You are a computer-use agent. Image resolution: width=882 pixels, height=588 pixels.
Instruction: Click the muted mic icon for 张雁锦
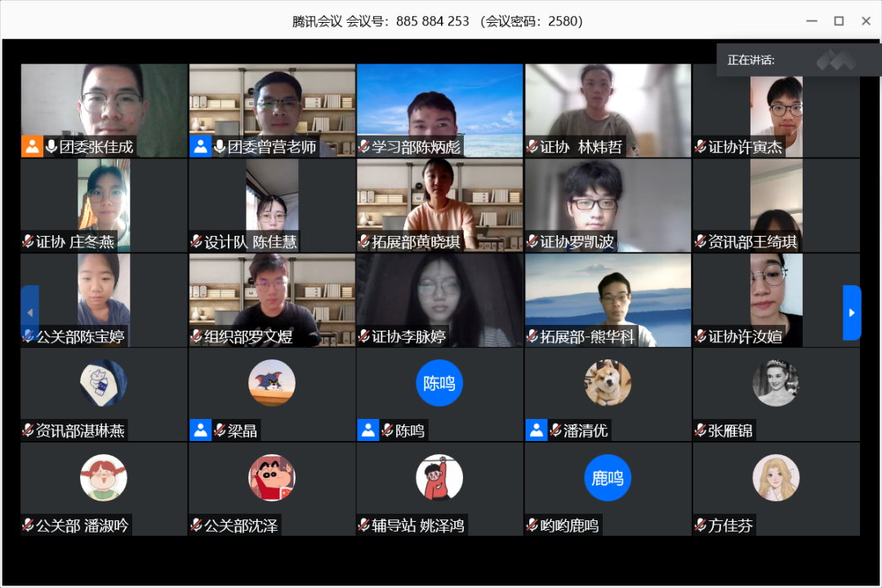click(x=700, y=430)
